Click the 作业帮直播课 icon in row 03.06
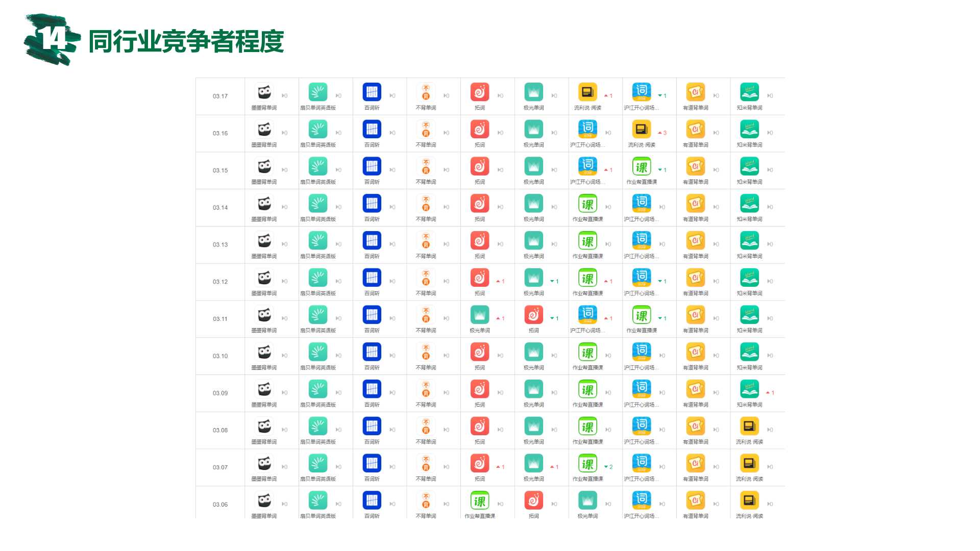Screen dimensions: 980x551 (480, 500)
